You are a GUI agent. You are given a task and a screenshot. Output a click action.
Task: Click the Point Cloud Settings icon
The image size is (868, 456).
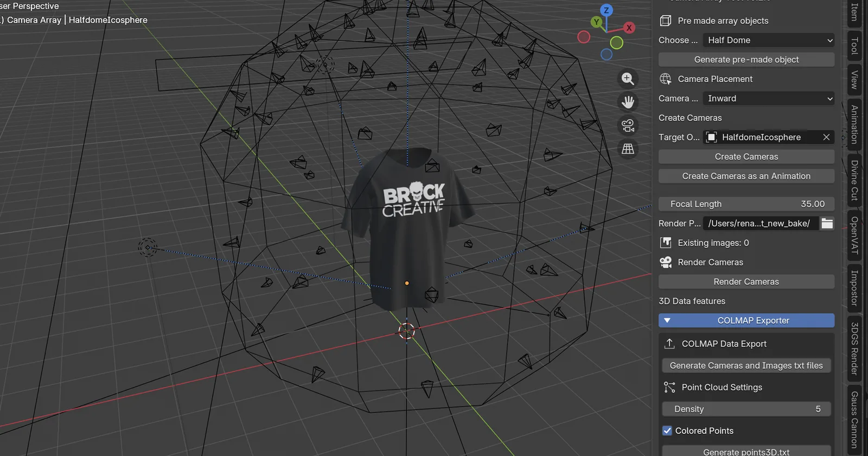[669, 387]
